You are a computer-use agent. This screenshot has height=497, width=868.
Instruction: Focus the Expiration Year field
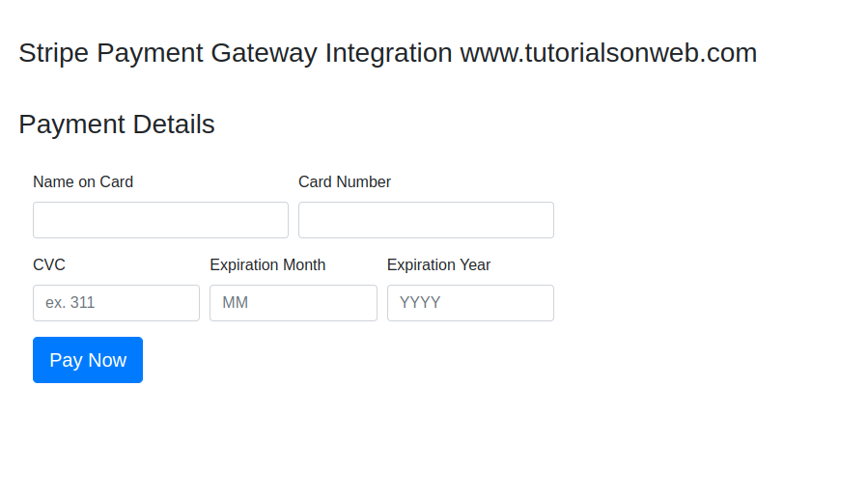[470, 303]
